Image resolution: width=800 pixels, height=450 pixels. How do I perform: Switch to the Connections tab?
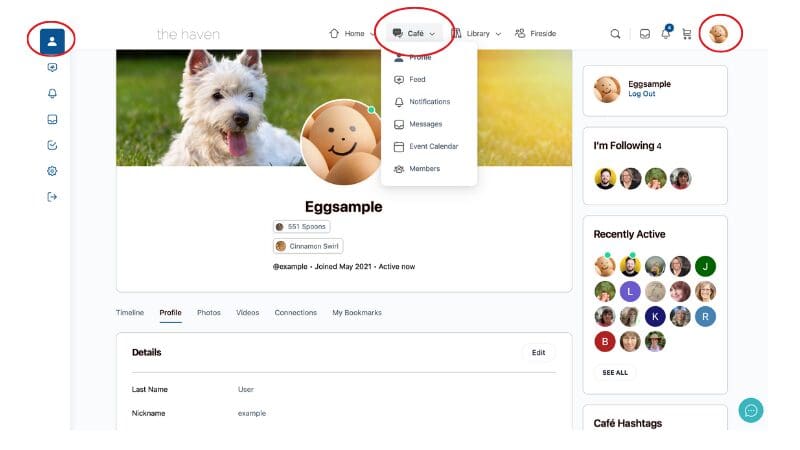click(295, 312)
